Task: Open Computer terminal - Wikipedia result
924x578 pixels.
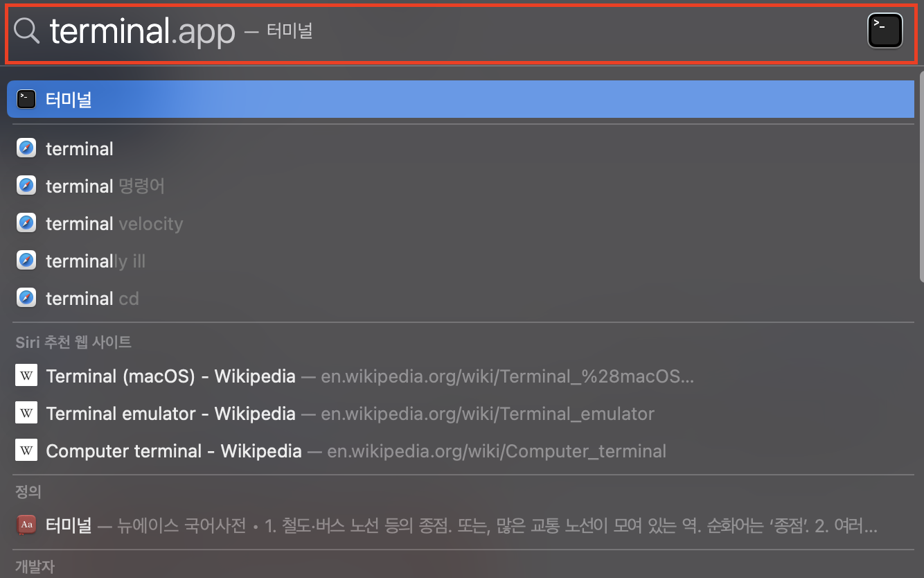Action: pyautogui.click(x=461, y=451)
